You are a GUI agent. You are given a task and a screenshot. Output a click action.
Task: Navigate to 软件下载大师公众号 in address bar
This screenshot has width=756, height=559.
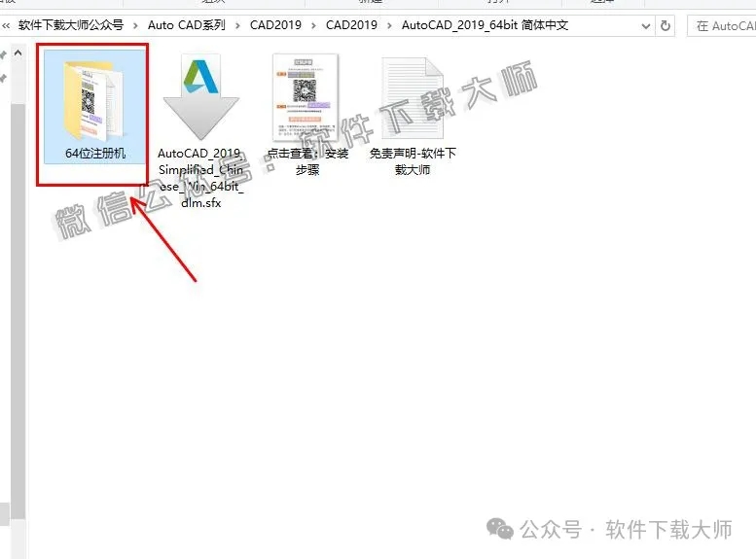tap(71, 25)
